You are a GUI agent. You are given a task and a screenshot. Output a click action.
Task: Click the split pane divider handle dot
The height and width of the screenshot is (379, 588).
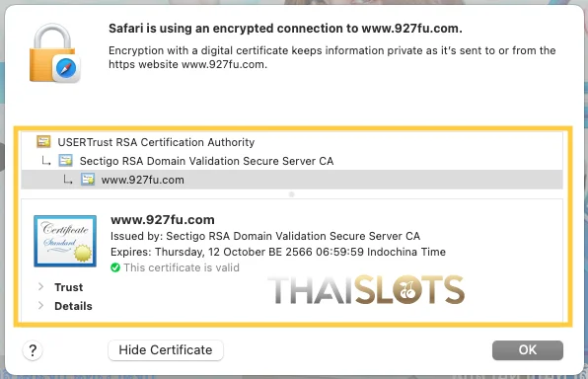pyautogui.click(x=292, y=194)
